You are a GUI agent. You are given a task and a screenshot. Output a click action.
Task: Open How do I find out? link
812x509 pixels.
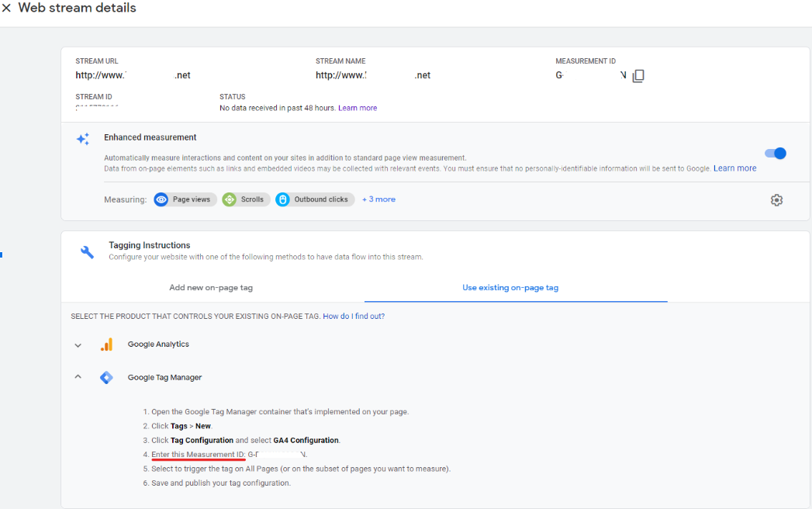pos(354,316)
